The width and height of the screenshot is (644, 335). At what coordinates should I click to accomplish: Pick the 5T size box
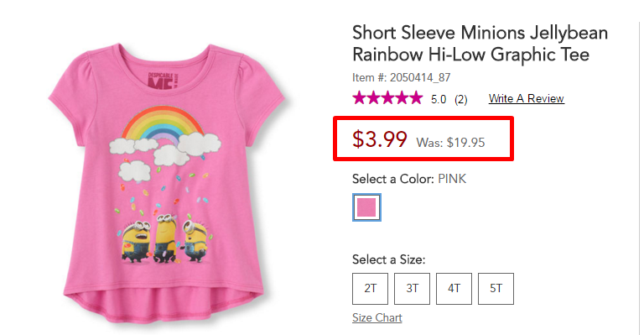click(x=496, y=289)
